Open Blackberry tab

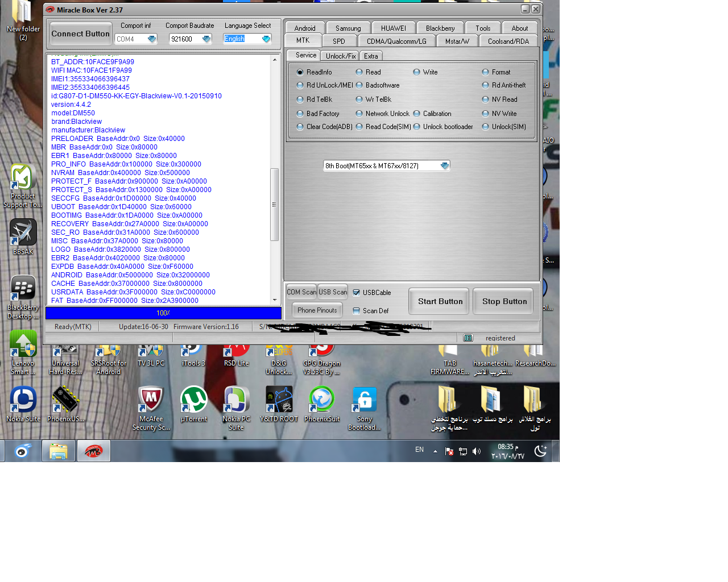click(x=440, y=28)
